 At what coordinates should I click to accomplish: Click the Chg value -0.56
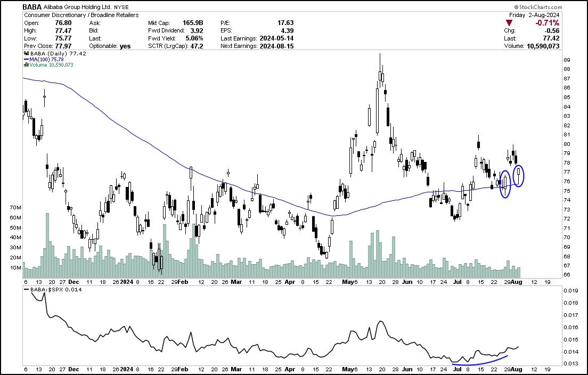552,31
